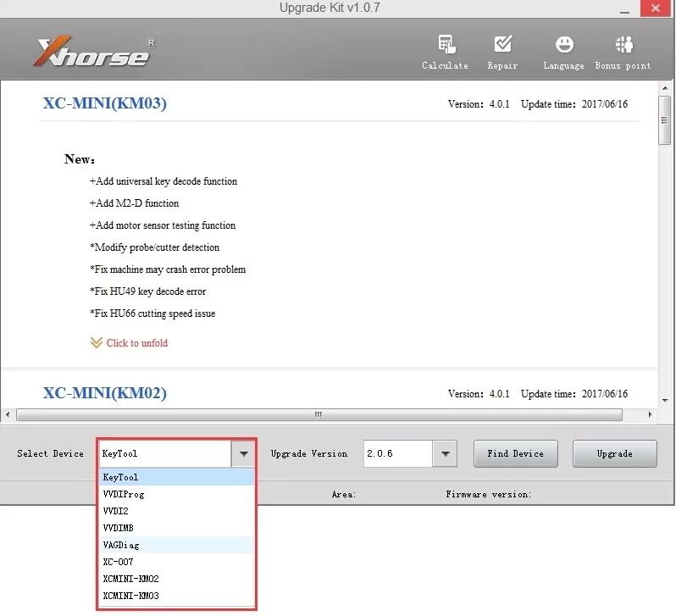Viewport: 676px width, 616px height.
Task: Open the Select Device dropdown arrow
Action: (x=244, y=453)
